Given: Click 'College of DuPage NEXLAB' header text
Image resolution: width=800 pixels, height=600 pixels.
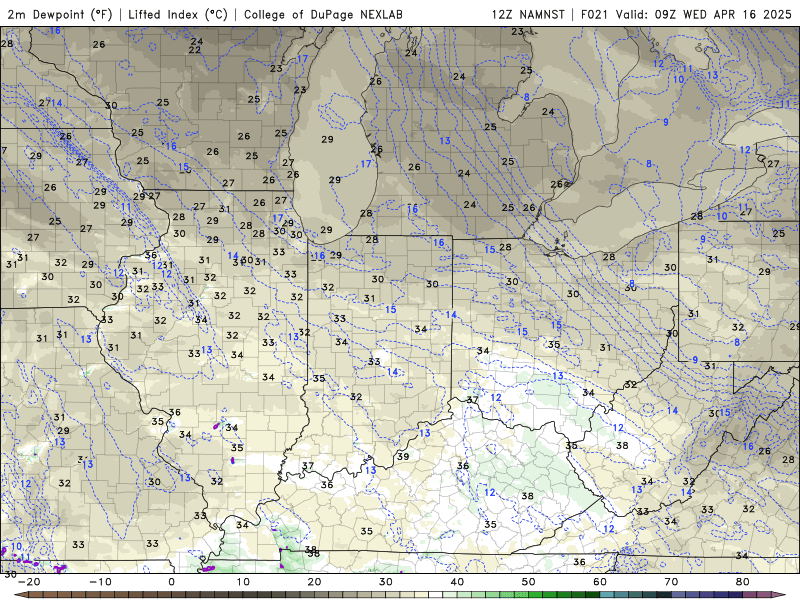Looking at the screenshot, I should (323, 14).
